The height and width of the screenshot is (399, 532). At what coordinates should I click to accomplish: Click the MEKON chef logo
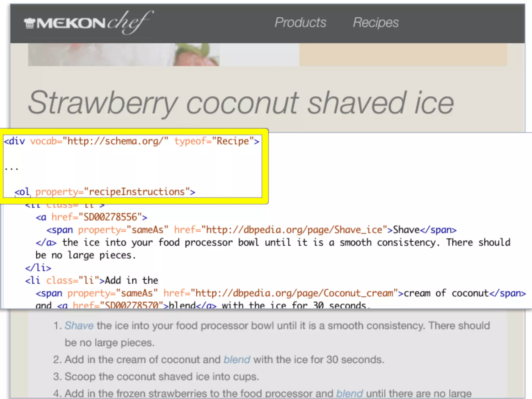point(89,23)
